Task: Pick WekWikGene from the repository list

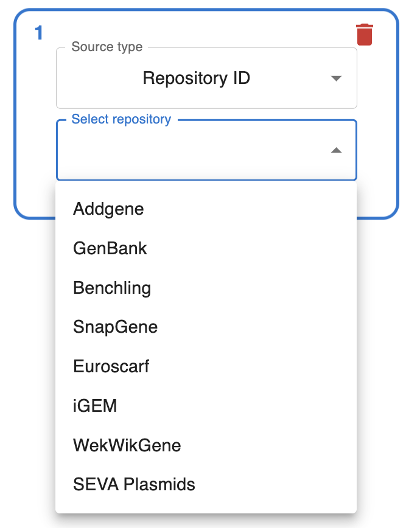Action: pyautogui.click(x=127, y=445)
